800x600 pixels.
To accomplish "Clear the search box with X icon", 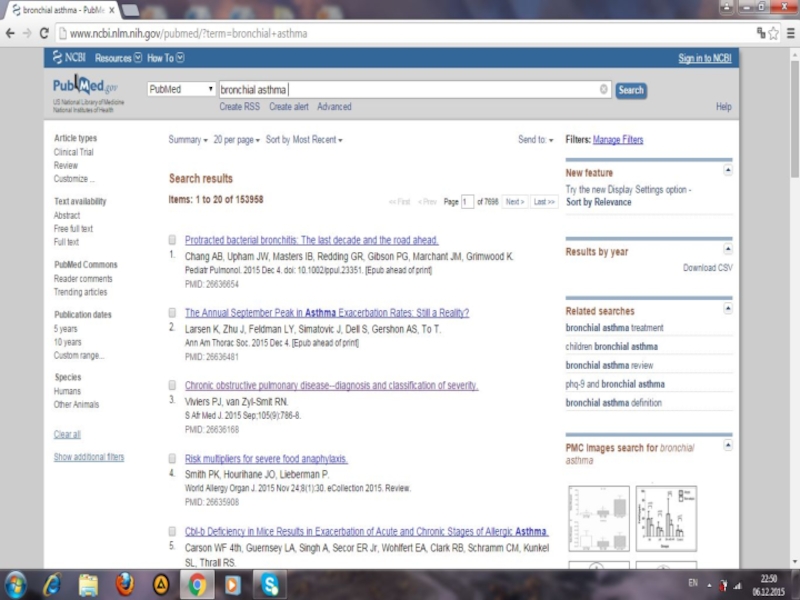I will [x=604, y=89].
